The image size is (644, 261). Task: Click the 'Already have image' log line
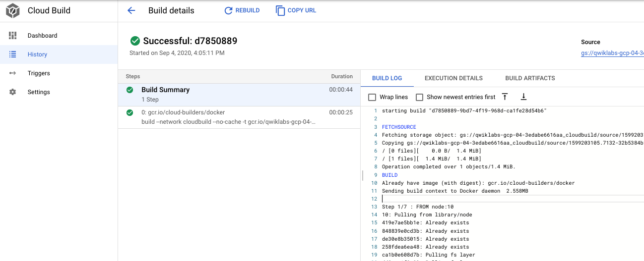[478, 183]
